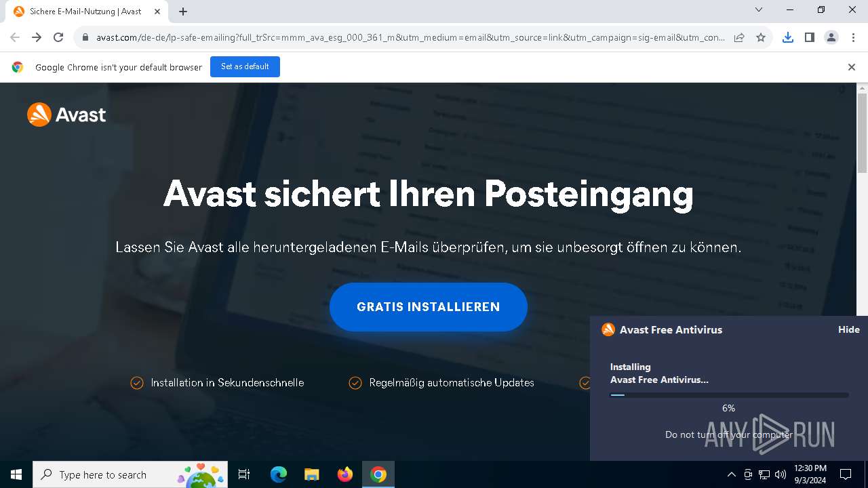
Task: Go back to the previous page
Action: pos(15,37)
